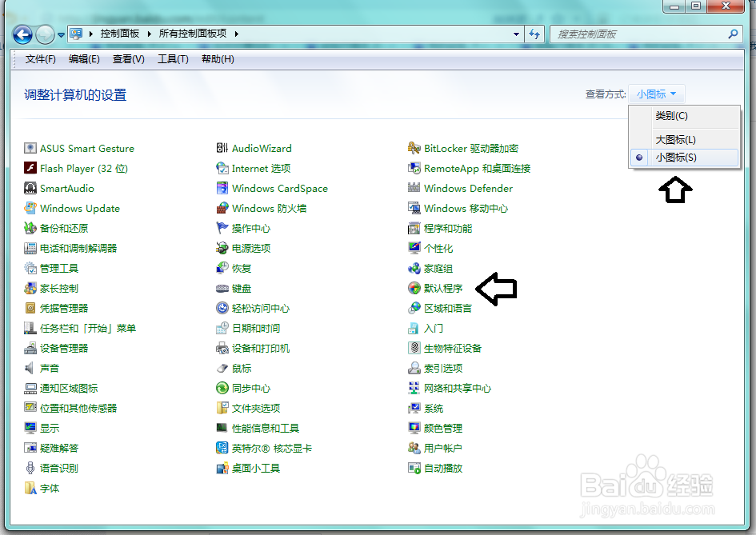Open the Internet 选项 icon
The height and width of the screenshot is (535, 756).
(x=222, y=168)
